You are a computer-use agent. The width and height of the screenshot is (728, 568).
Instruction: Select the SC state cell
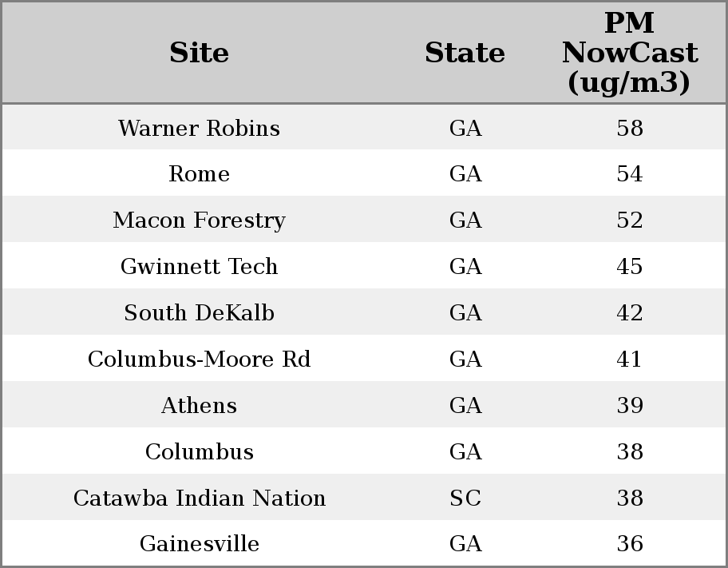pos(465,498)
